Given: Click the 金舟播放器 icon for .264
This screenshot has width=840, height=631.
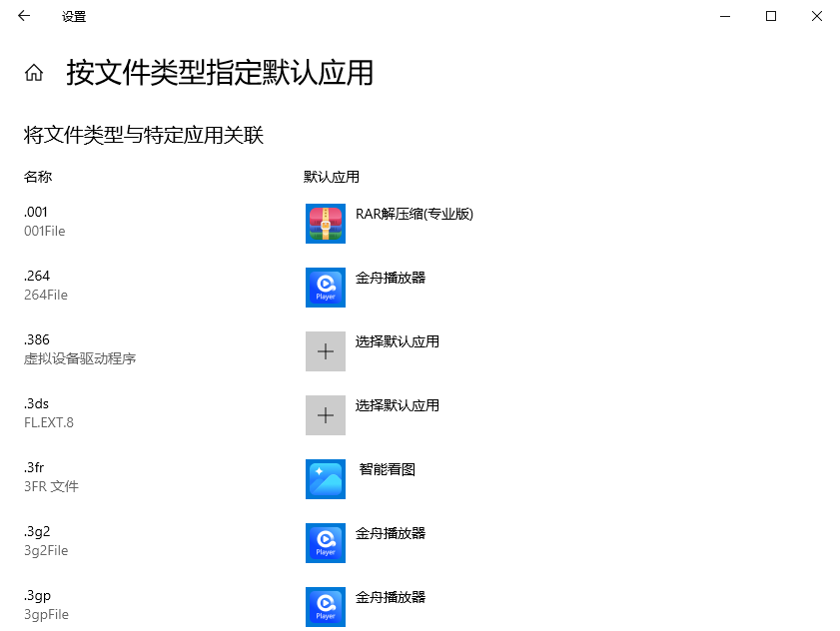Looking at the screenshot, I should [x=326, y=288].
